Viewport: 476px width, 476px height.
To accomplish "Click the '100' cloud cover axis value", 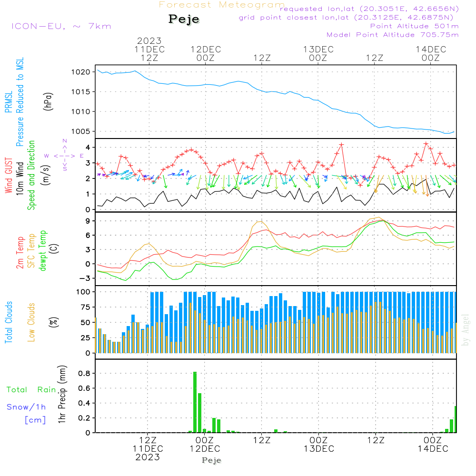I will click(83, 292).
